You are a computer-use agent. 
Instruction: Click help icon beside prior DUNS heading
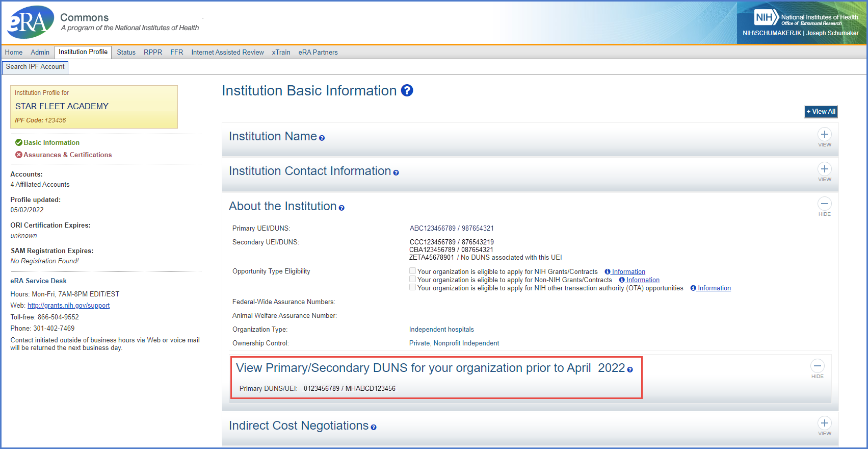click(630, 370)
